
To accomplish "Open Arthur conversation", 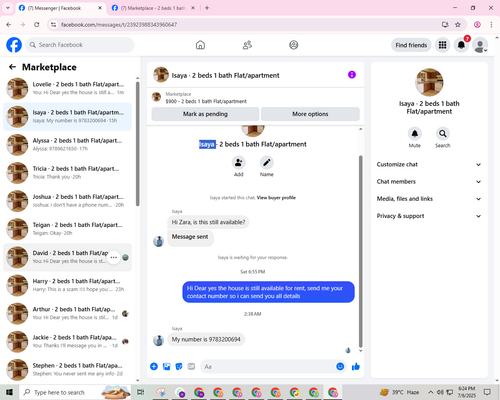I will click(x=67, y=313).
